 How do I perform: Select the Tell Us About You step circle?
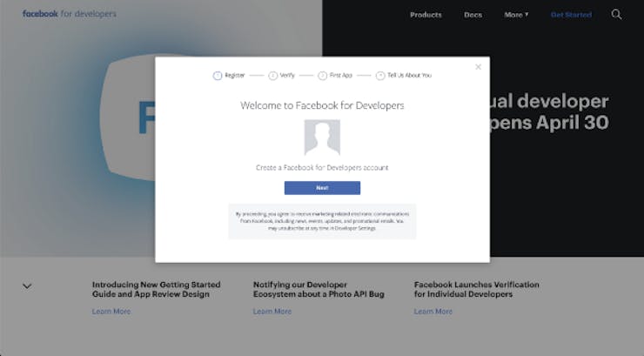coord(380,76)
